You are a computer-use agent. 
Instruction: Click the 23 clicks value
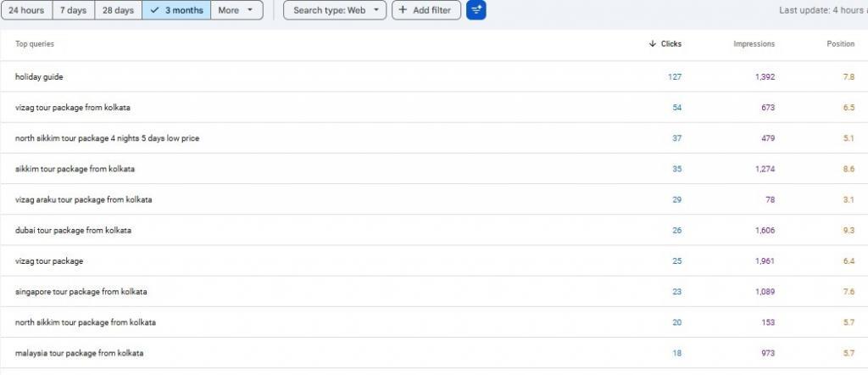677,291
